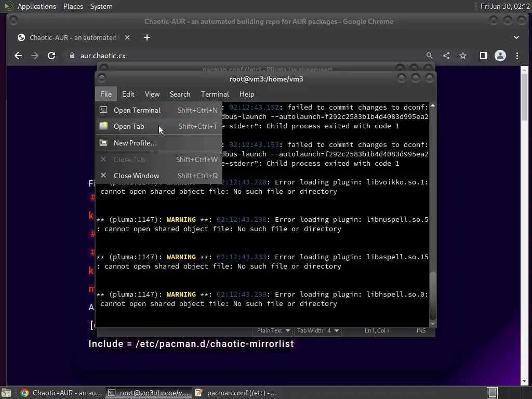Choose Open Terminal from the File menu
The image size is (532, 399).
[159, 110]
